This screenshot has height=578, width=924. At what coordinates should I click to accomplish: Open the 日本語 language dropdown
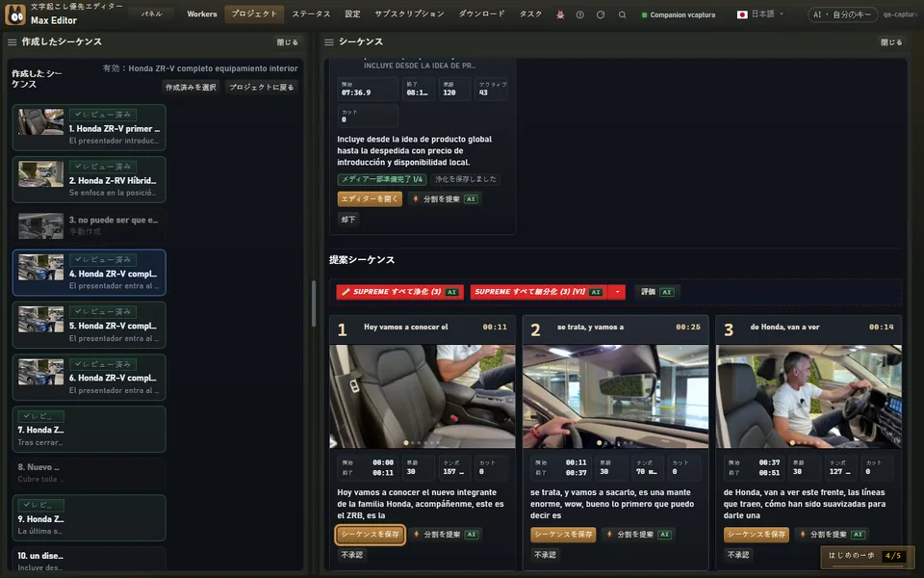tap(759, 14)
